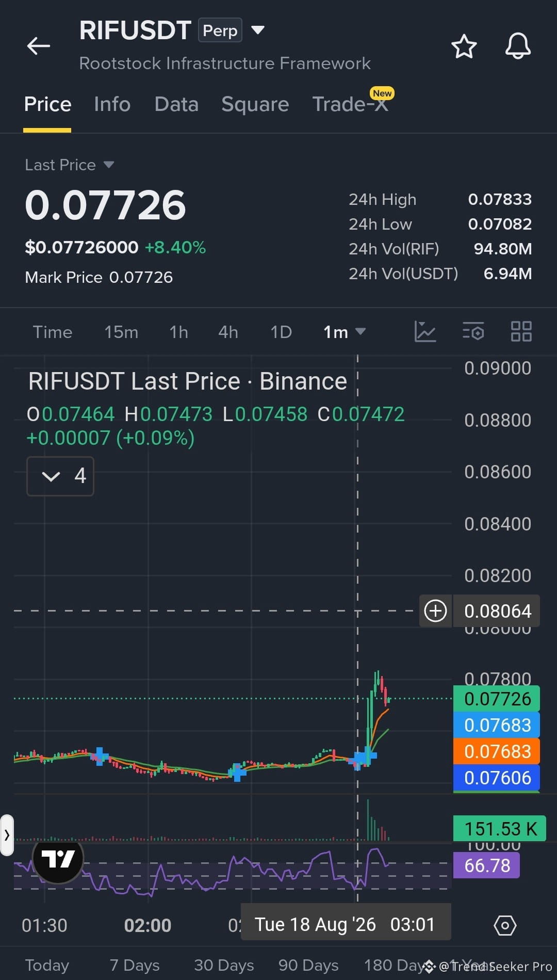This screenshot has width=557, height=980.
Task: Tap the +8.40% change value
Action: click(x=175, y=247)
